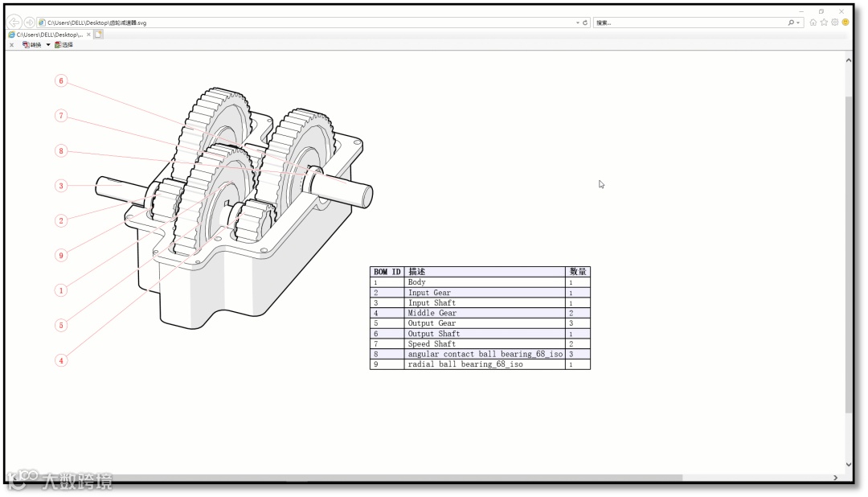Click balloon callout number 5
The image size is (868, 497).
(x=61, y=325)
